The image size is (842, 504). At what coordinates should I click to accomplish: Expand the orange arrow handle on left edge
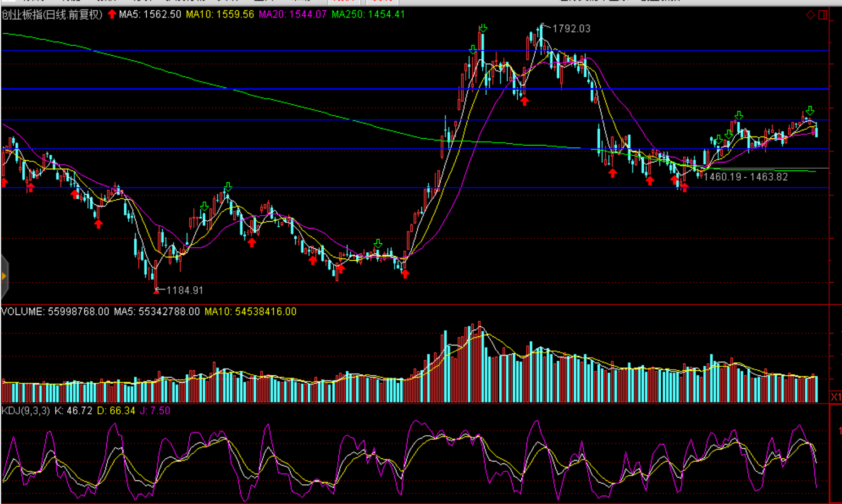4,276
